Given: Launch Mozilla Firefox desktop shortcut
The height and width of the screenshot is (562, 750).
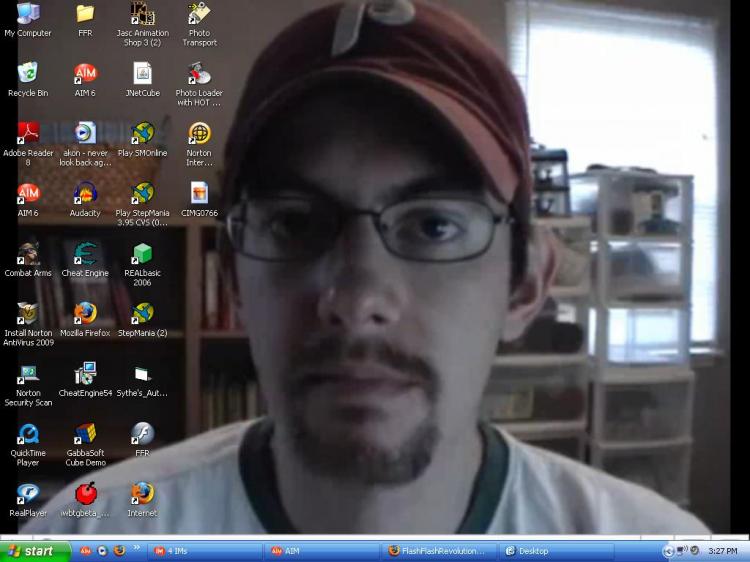Looking at the screenshot, I should click(85, 313).
